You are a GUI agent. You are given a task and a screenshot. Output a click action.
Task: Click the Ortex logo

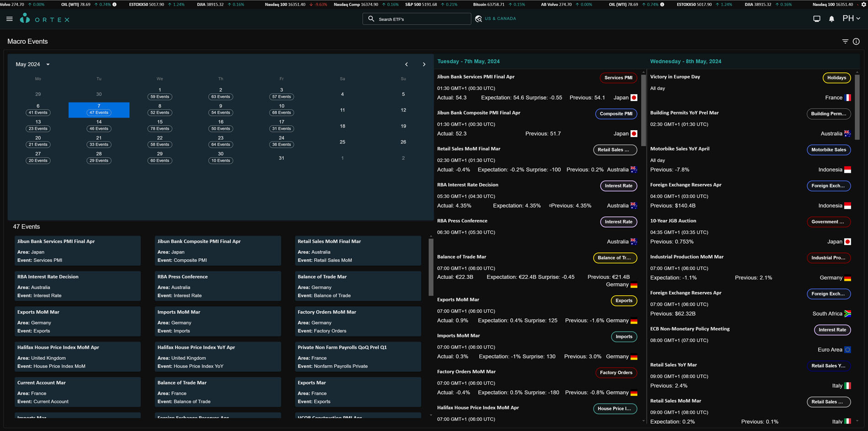pos(45,19)
